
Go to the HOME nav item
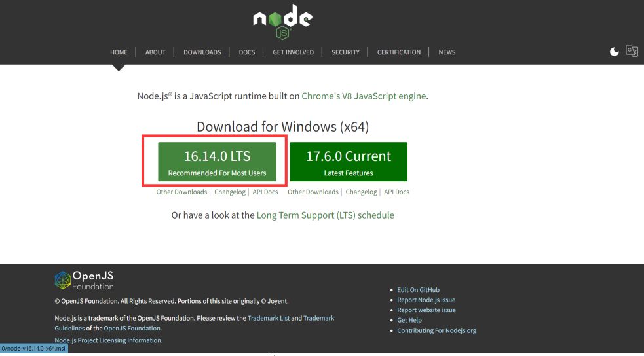(119, 52)
